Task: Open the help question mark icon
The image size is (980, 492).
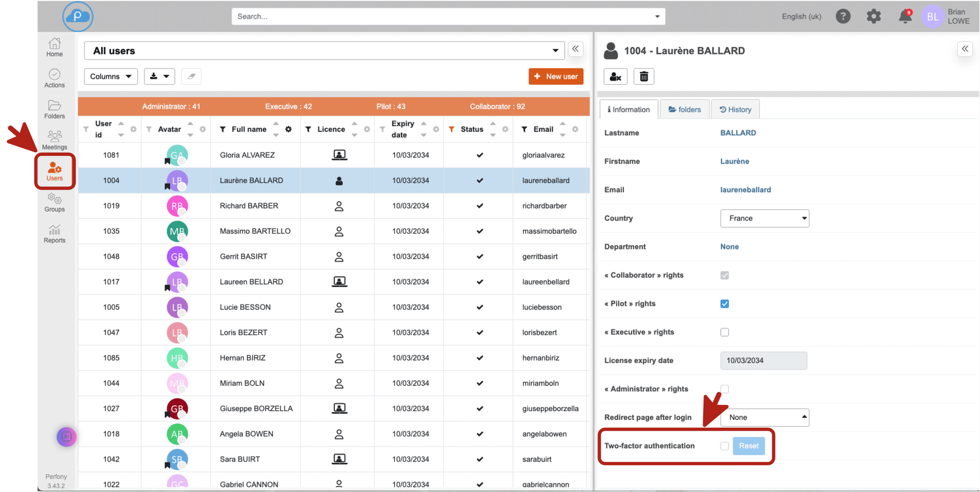Action: [x=843, y=16]
